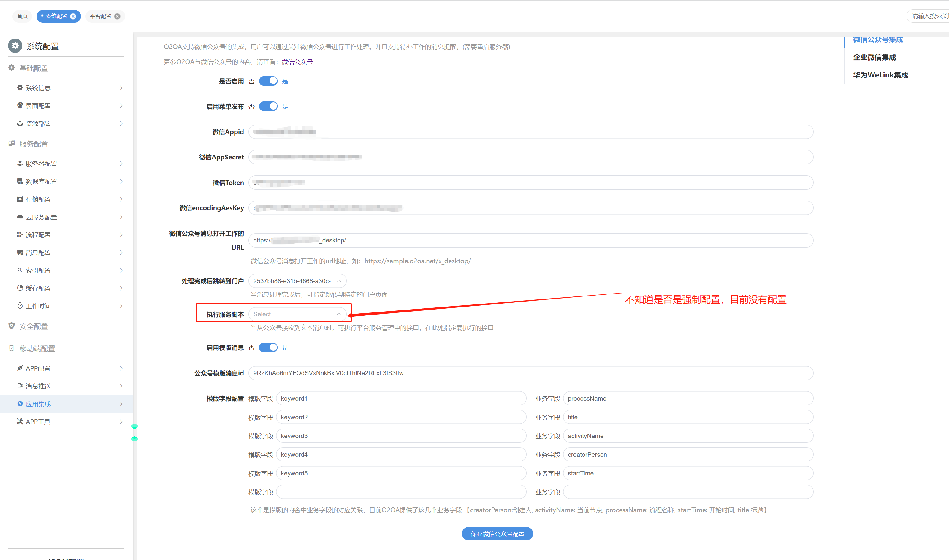Image resolution: width=949 pixels, height=560 pixels.
Task: Select 企业微信集成 in right navigation
Action: coord(874,57)
